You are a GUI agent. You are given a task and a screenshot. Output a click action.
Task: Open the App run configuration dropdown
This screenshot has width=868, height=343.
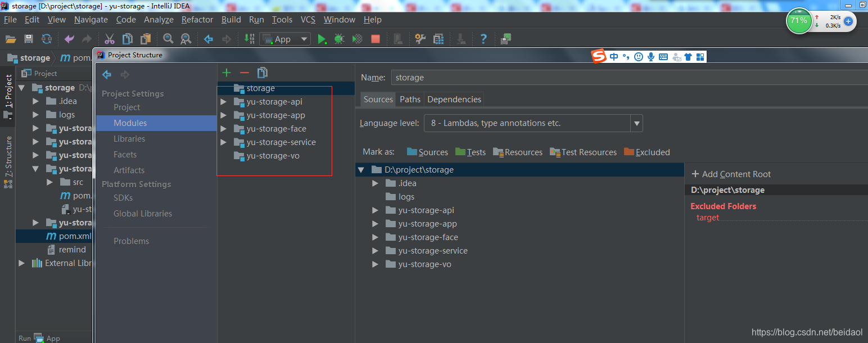coord(284,39)
